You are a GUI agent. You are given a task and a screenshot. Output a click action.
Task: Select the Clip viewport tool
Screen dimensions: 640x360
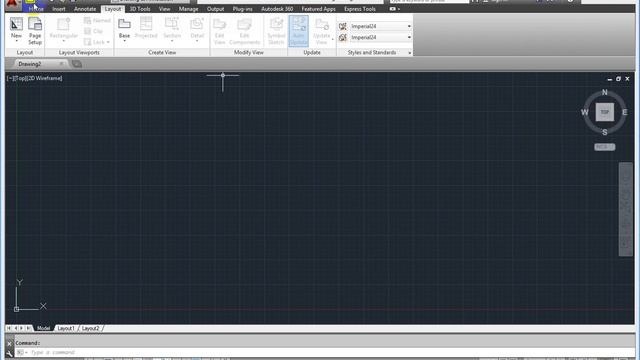[93, 31]
